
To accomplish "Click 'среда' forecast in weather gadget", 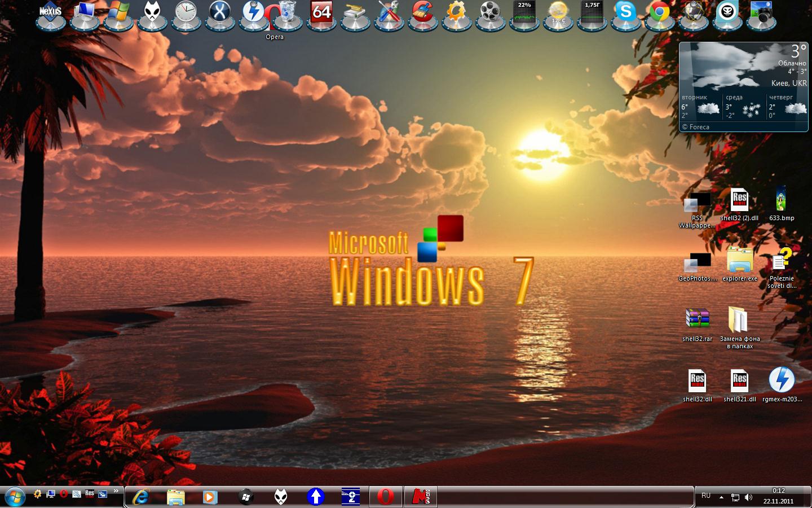I will (744, 106).
